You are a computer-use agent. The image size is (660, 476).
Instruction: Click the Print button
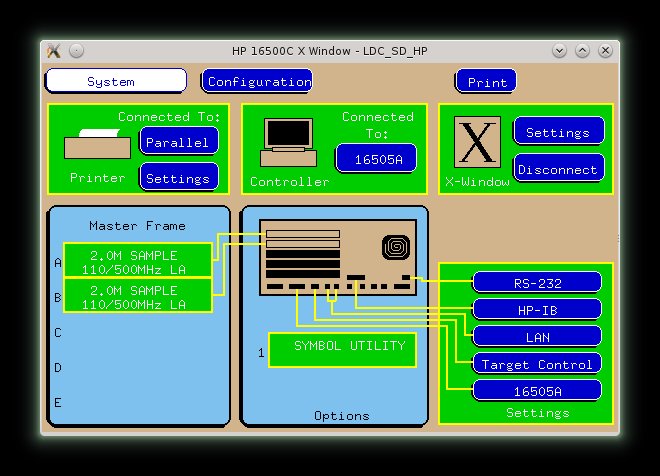[486, 81]
